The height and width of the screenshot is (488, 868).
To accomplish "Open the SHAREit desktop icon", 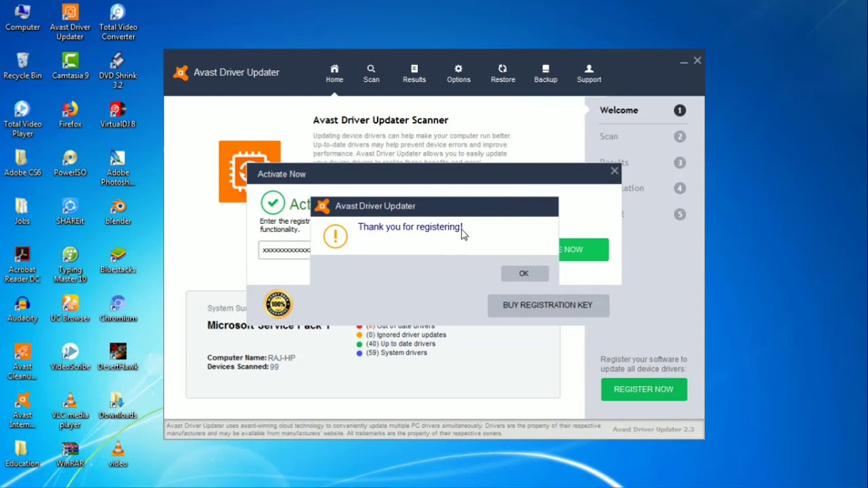I will coord(70,212).
